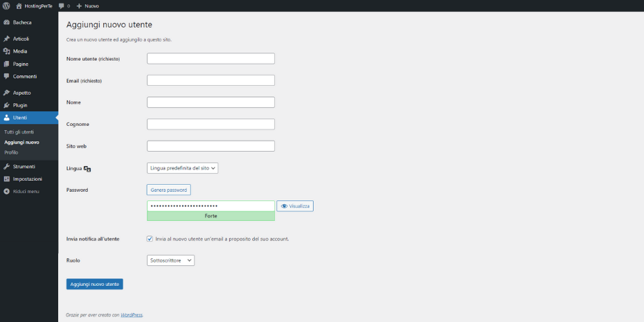Click the Plugin sidebar icon
Image resolution: width=644 pixels, height=322 pixels.
6,105
